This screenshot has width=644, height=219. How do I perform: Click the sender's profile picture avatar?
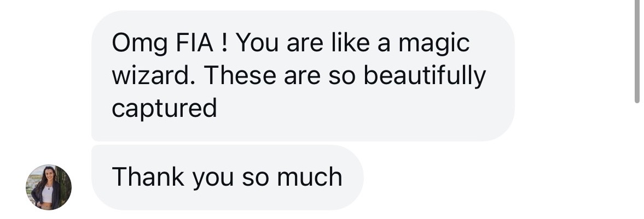48,187
